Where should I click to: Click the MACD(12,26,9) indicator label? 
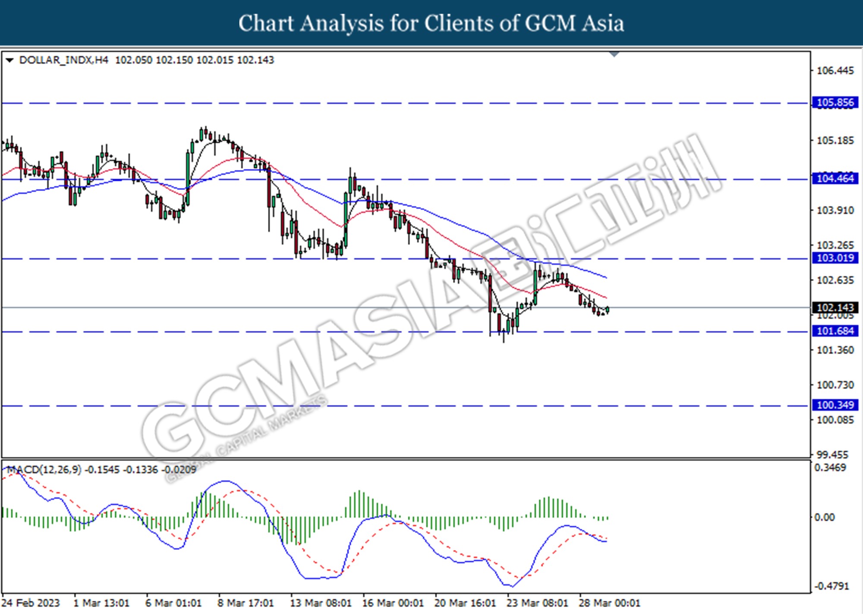44,469
